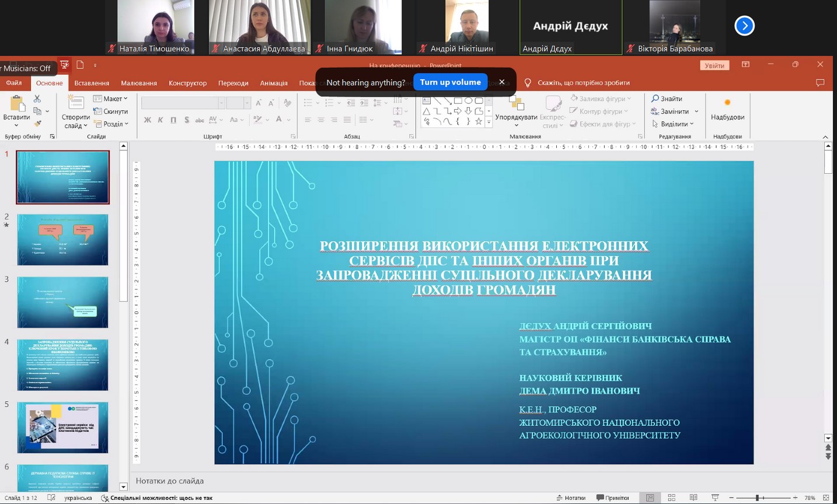
Task: Click the Увійти sign-in button
Action: (714, 65)
